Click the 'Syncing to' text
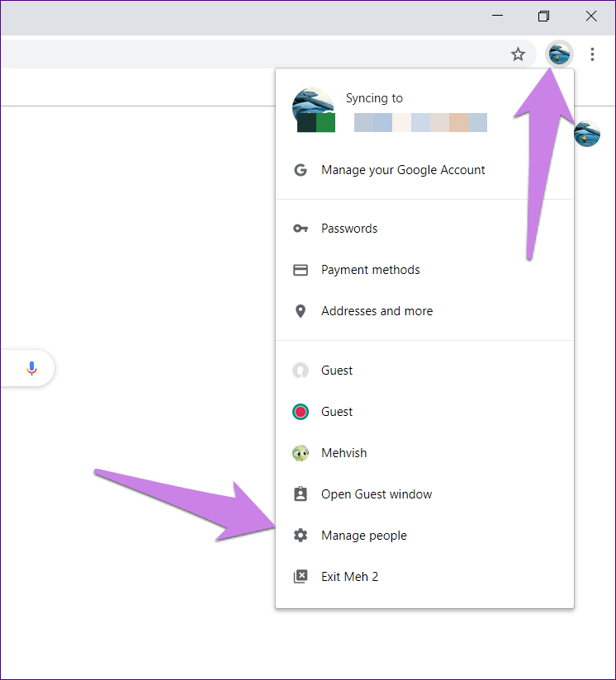Screen dimensions: 616x680 (x=374, y=98)
